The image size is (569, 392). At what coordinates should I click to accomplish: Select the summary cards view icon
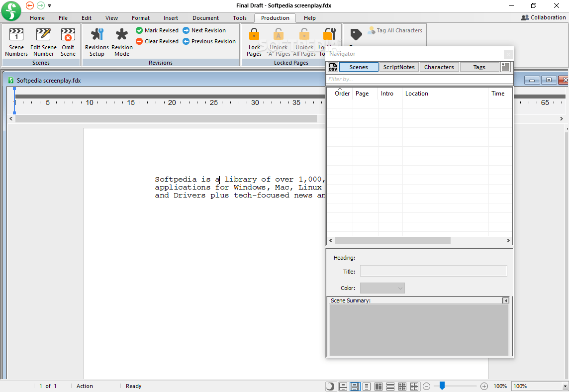pos(414,386)
